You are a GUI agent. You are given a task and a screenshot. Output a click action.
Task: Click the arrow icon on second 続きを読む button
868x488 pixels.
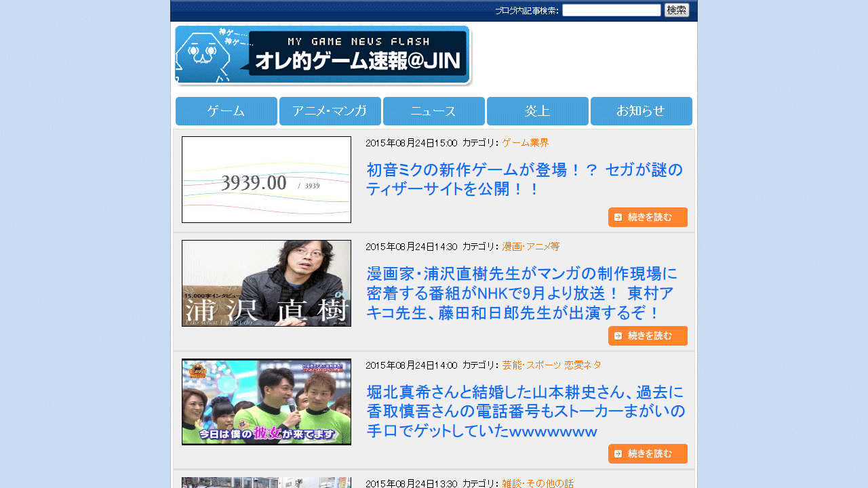[617, 335]
